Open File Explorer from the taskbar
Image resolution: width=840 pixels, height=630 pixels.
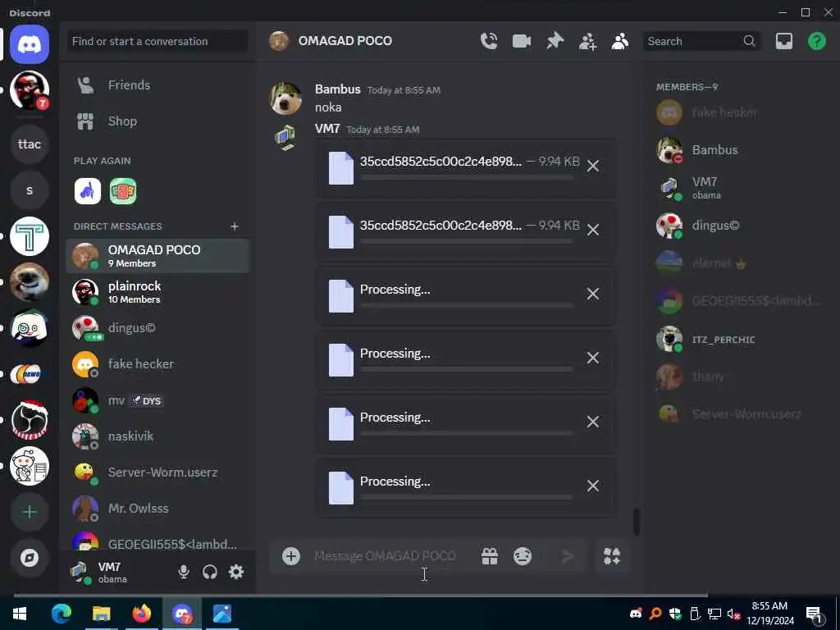(x=101, y=614)
